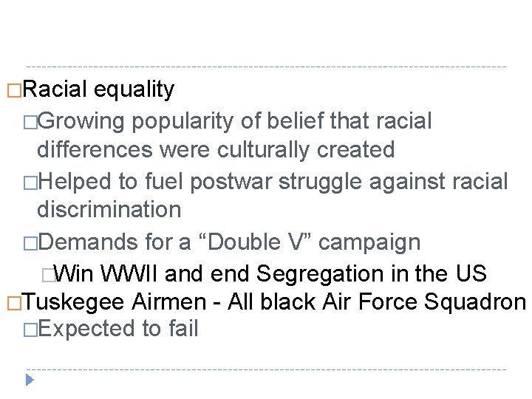
Task: Click the line differences were culturally created
Action: tap(216, 149)
